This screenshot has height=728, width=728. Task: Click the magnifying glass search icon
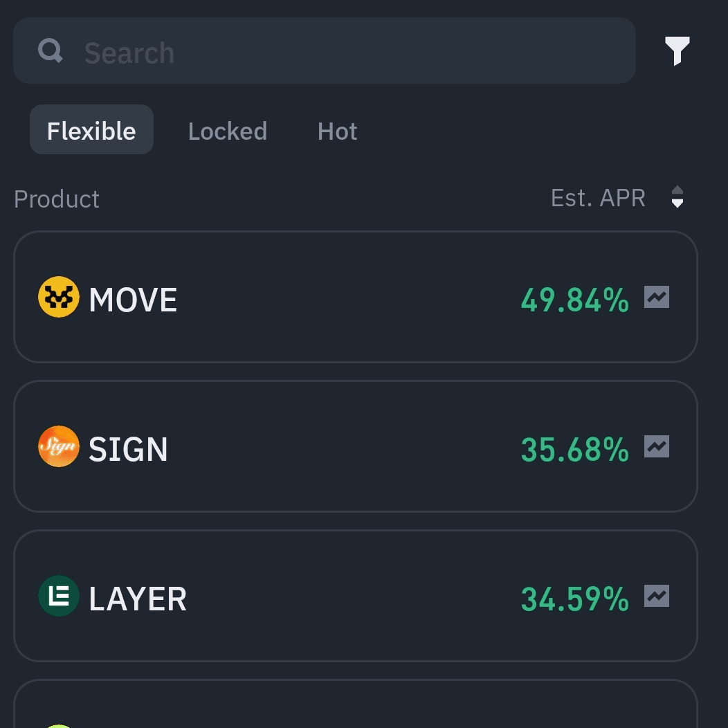[x=51, y=51]
